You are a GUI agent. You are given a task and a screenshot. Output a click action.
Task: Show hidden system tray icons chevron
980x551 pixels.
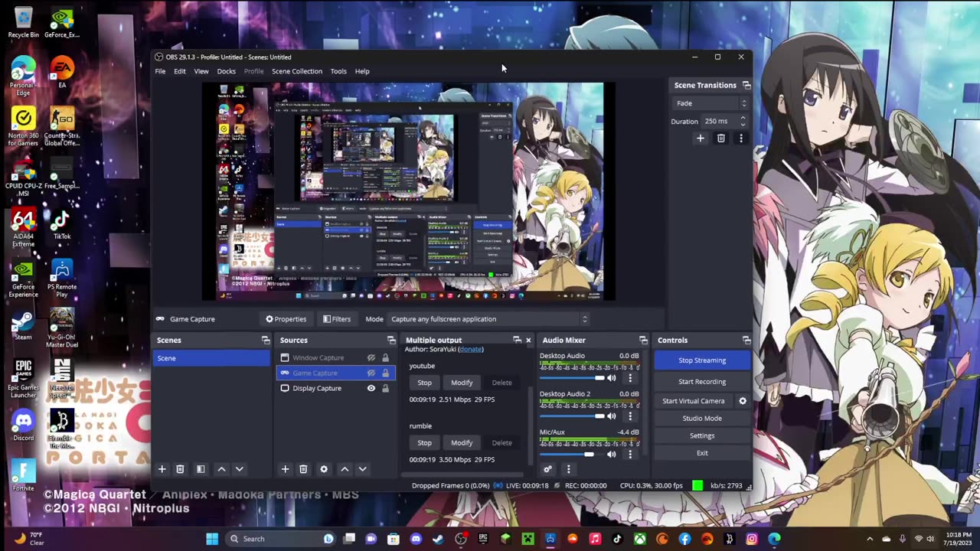coord(869,539)
